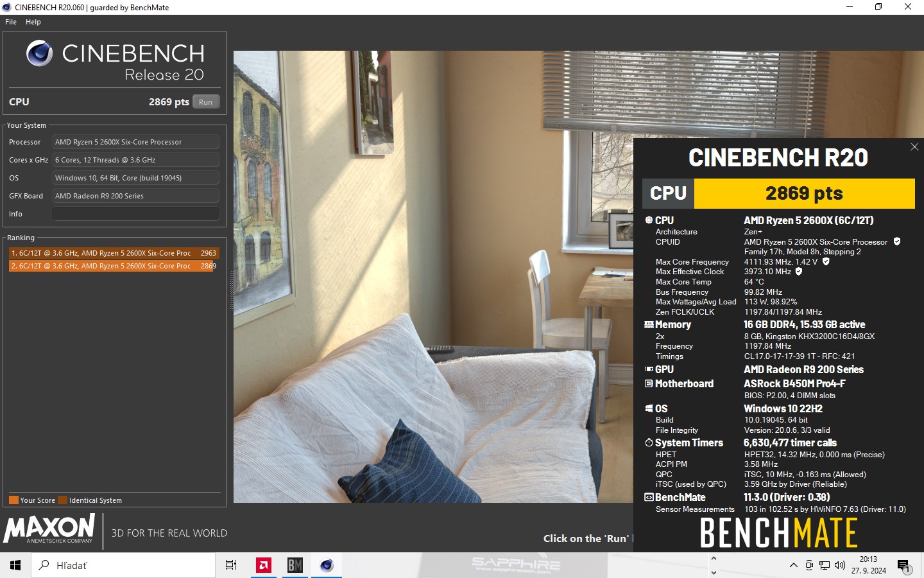Click the '64 °C' Max Core Temp value
The image size is (924, 578).
click(x=754, y=281)
